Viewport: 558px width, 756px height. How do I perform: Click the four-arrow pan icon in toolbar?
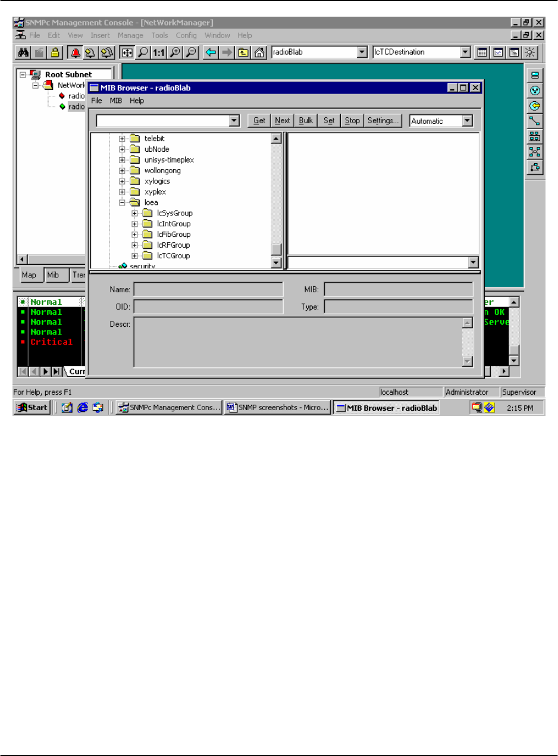tap(127, 52)
